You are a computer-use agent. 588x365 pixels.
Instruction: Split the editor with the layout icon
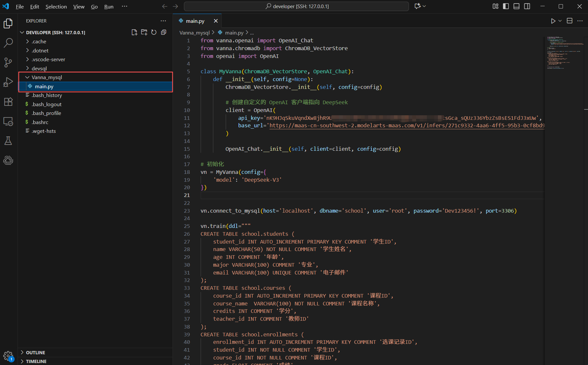[x=569, y=21]
